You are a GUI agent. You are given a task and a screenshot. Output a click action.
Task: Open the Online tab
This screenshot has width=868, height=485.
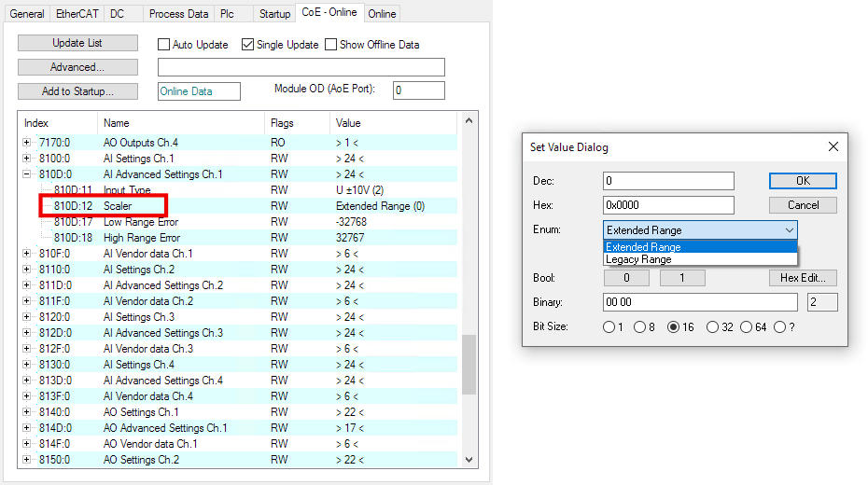tap(382, 14)
